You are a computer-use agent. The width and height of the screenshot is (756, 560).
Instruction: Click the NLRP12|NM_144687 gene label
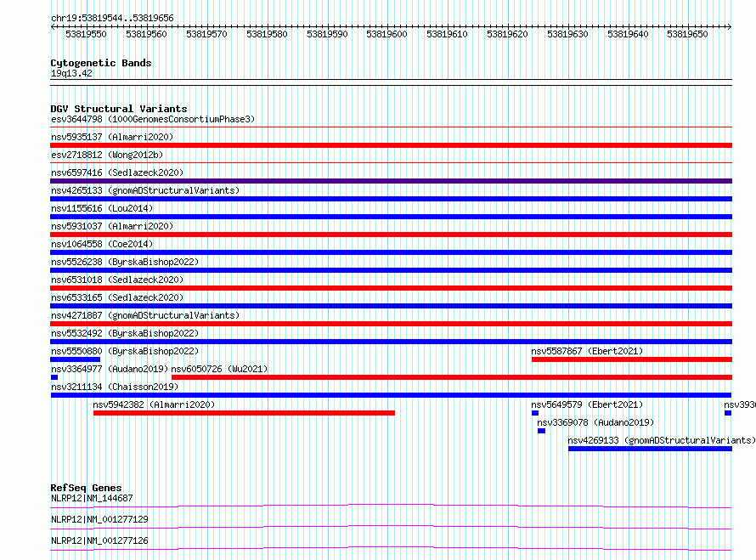coord(92,498)
